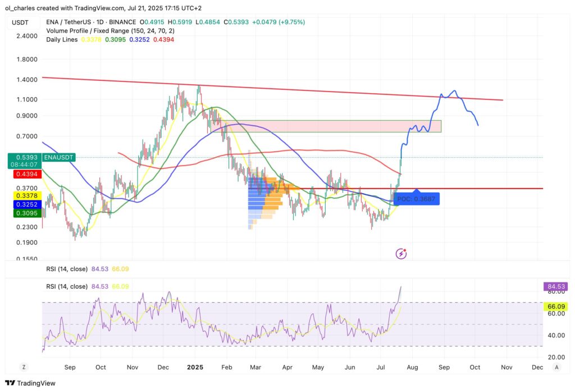The height and width of the screenshot is (392, 575).
Task: Click the blue POC: 0.3687 label
Action: click(415, 199)
